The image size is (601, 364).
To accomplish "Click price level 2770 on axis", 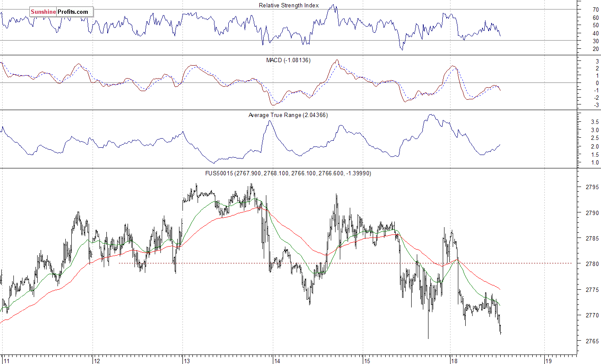I will pos(592,315).
